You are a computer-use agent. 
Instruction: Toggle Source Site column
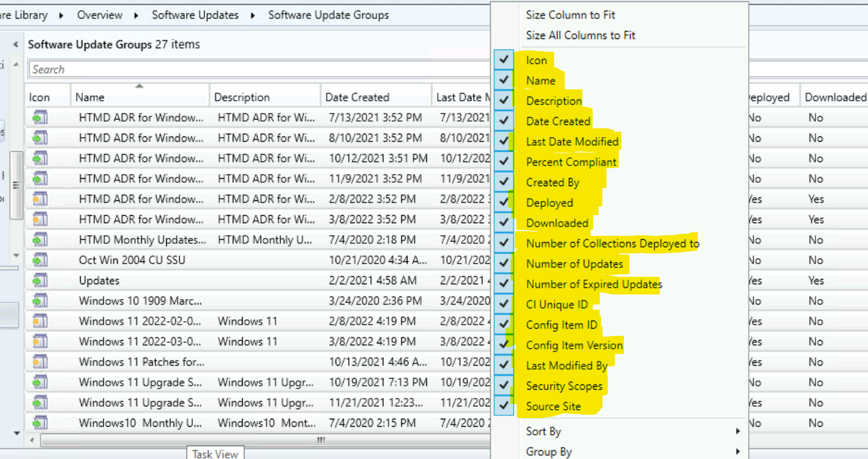click(504, 406)
